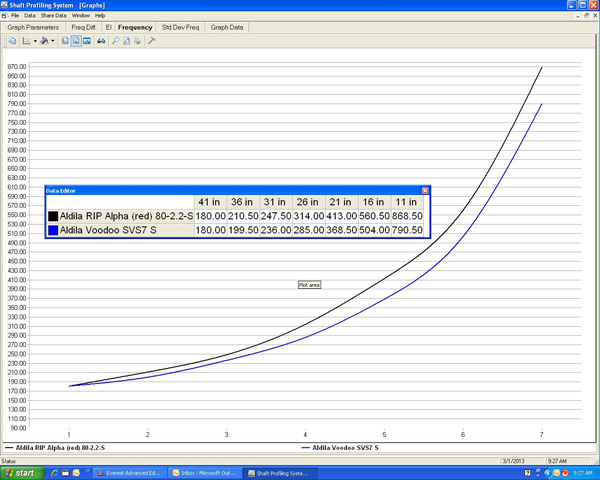Click the 21 in column header

click(341, 202)
